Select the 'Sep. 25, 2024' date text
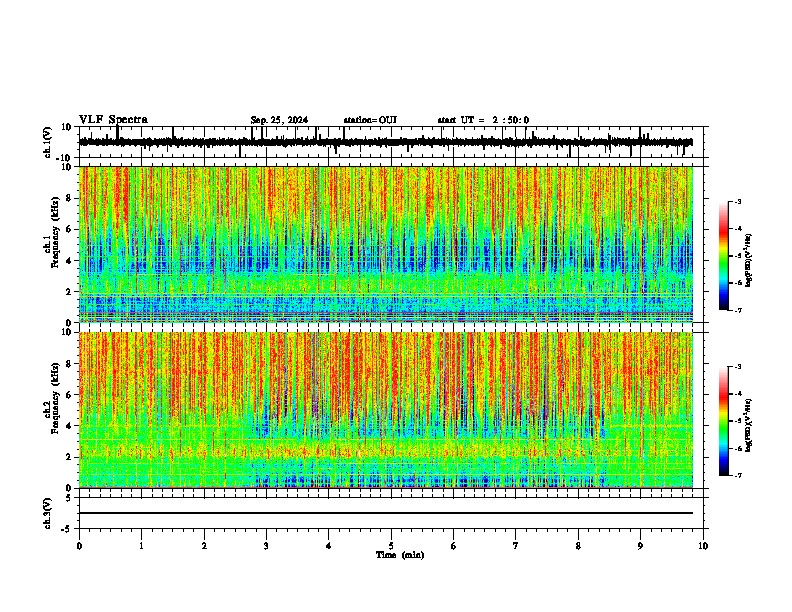This screenshot has height=612, width=792. point(279,120)
